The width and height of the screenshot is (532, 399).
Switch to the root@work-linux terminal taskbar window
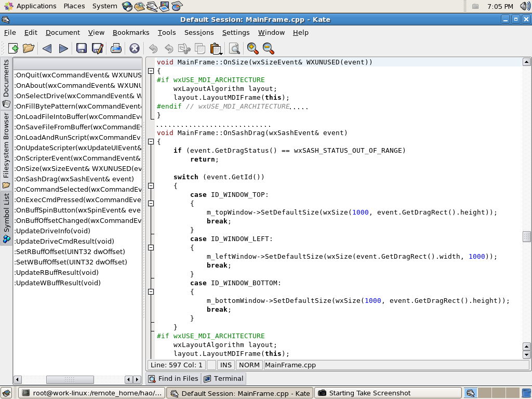point(92,393)
